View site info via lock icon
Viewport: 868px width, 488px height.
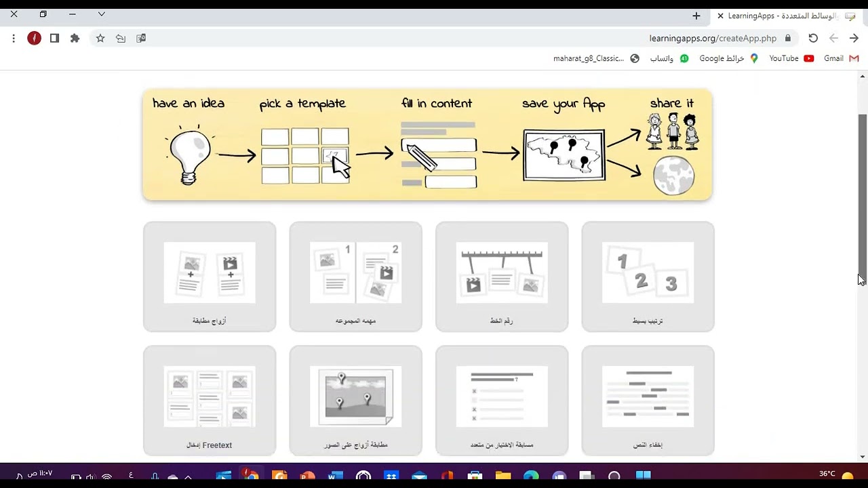tap(788, 39)
